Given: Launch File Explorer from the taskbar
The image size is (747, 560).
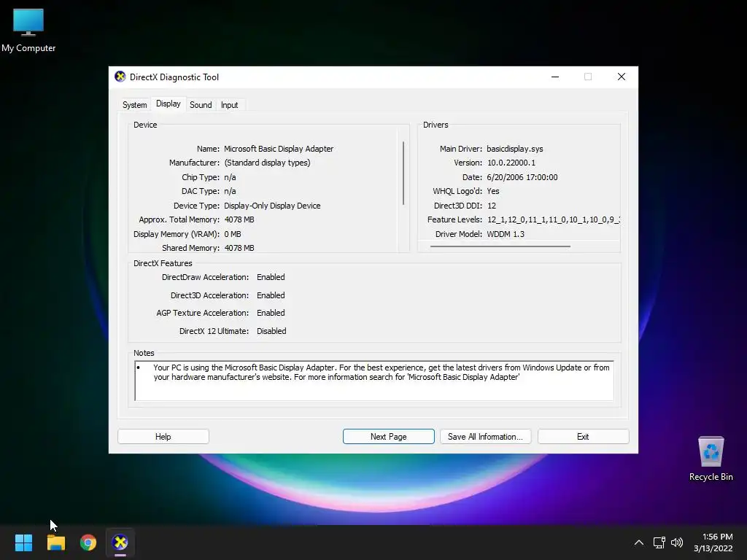Looking at the screenshot, I should click(55, 542).
